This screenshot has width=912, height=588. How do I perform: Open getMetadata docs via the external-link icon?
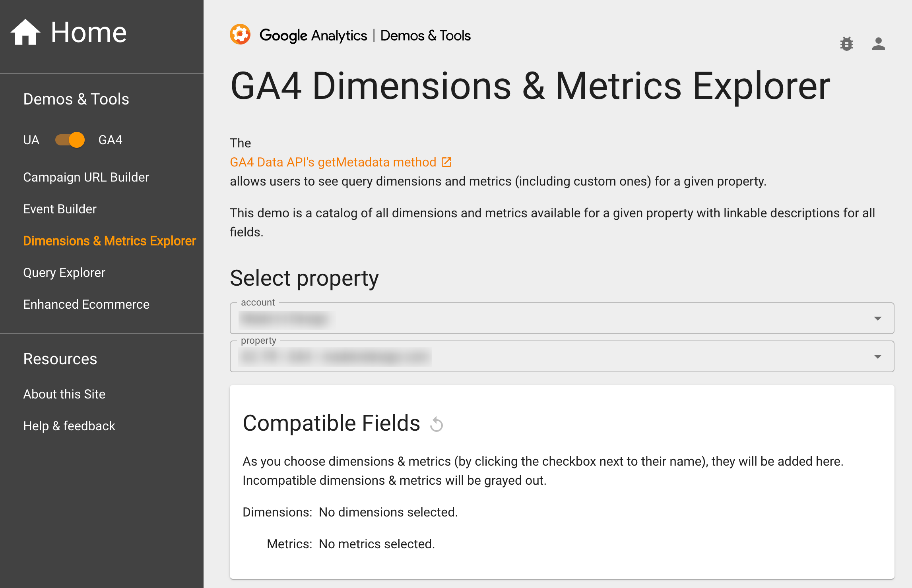click(x=447, y=162)
